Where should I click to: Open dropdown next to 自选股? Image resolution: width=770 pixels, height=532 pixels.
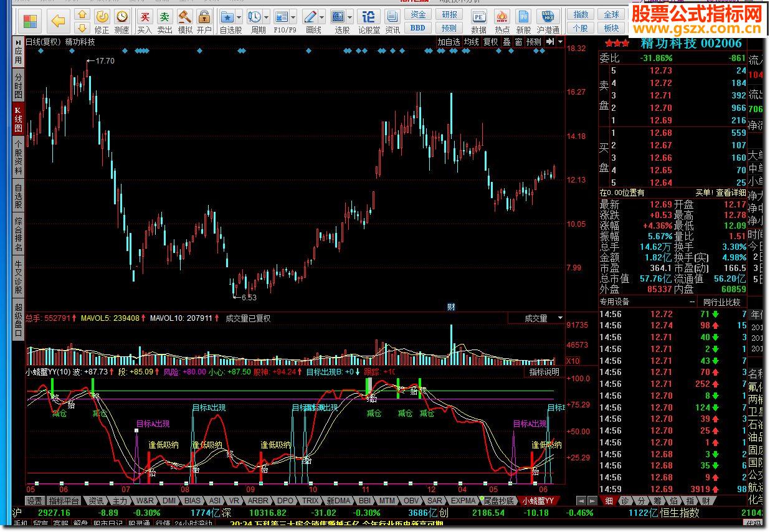pyautogui.click(x=240, y=17)
